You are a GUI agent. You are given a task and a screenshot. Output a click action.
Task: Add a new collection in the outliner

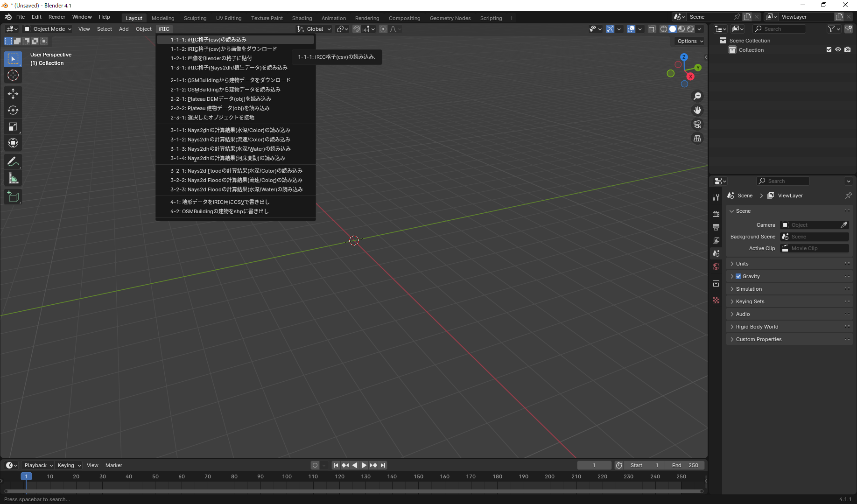click(849, 29)
